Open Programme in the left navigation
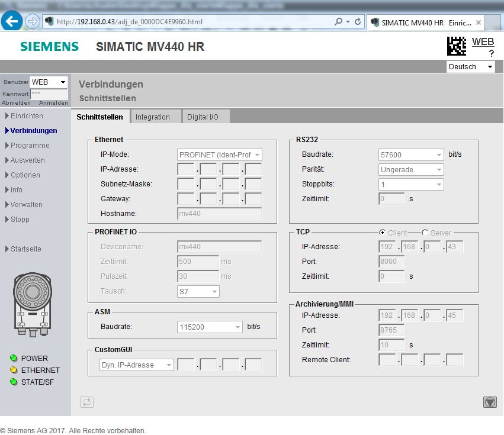This screenshot has width=504, height=435. point(30,145)
